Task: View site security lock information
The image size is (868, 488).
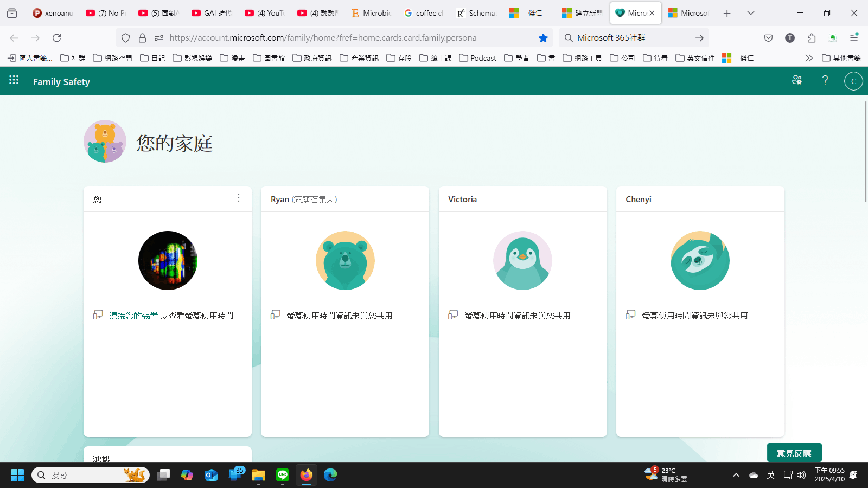Action: click(x=142, y=38)
